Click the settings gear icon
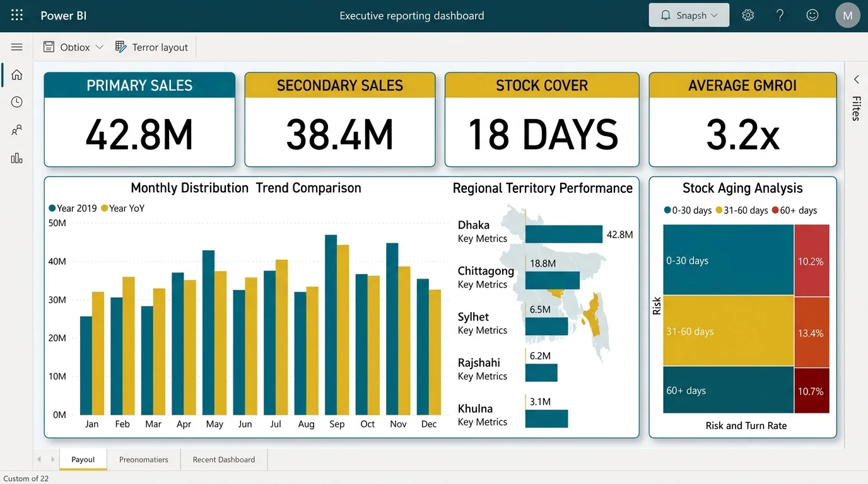The image size is (868, 484). coord(748,15)
